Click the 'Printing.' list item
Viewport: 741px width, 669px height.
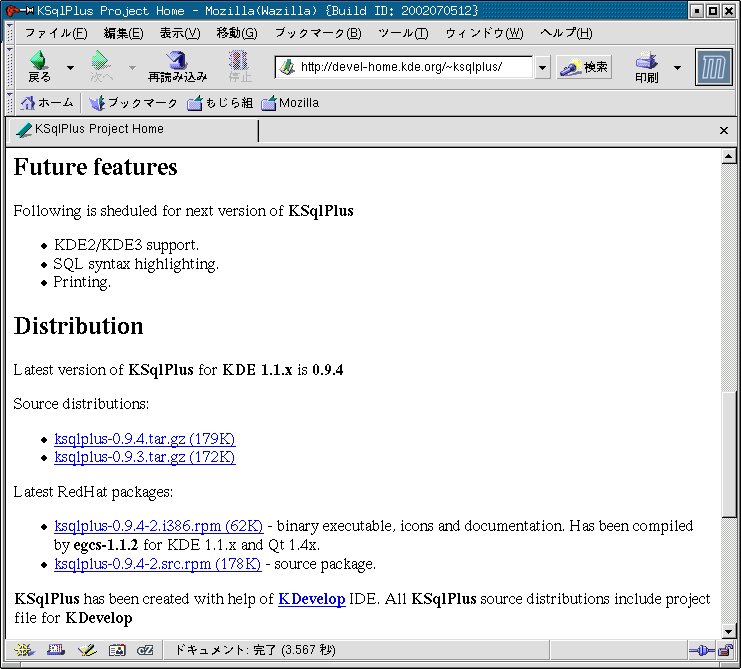(82, 282)
